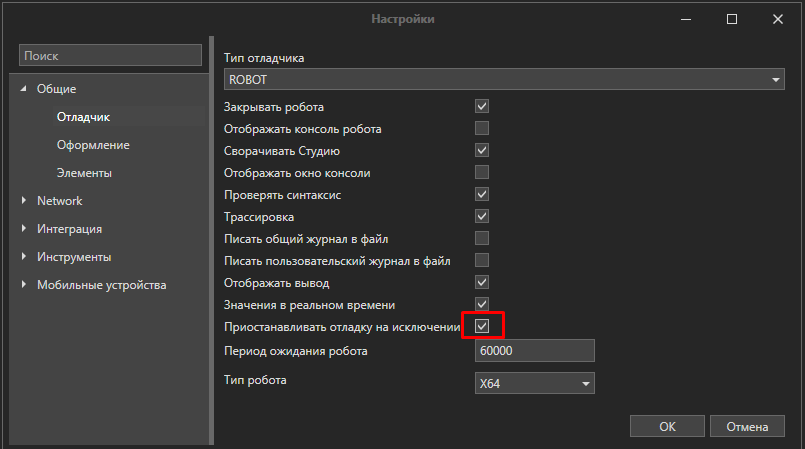Image resolution: width=805 pixels, height=449 pixels.
Task: Open the Тип отладчика ROBOT dropdown
Action: tap(502, 80)
